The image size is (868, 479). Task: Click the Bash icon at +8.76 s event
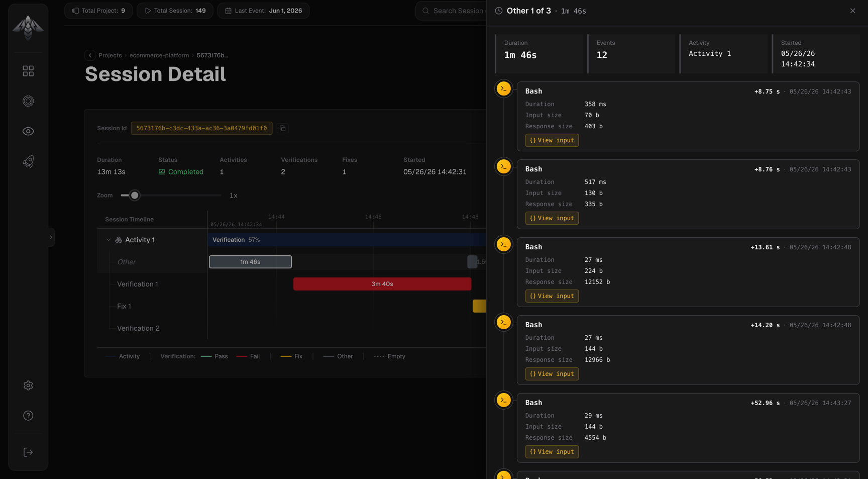click(504, 167)
